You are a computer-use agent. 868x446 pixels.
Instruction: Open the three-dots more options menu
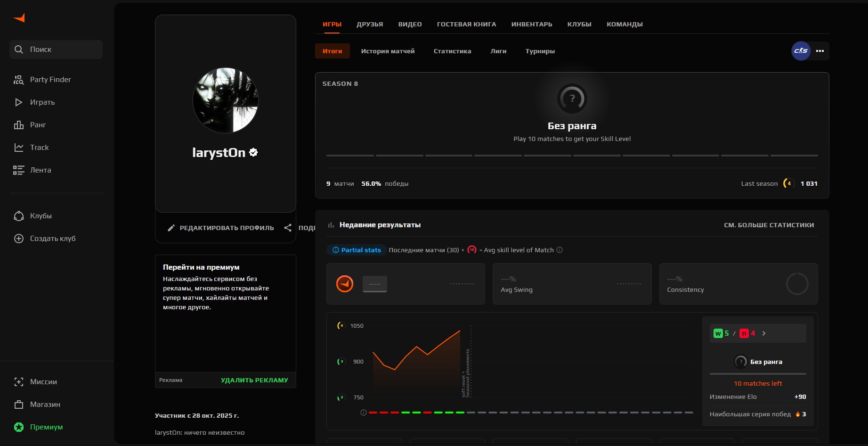[x=820, y=51]
